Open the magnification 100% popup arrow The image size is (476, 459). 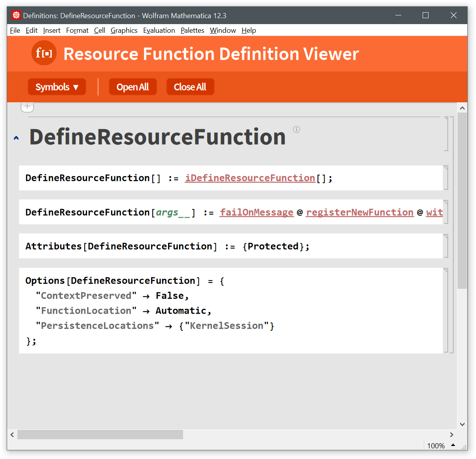pos(453,445)
